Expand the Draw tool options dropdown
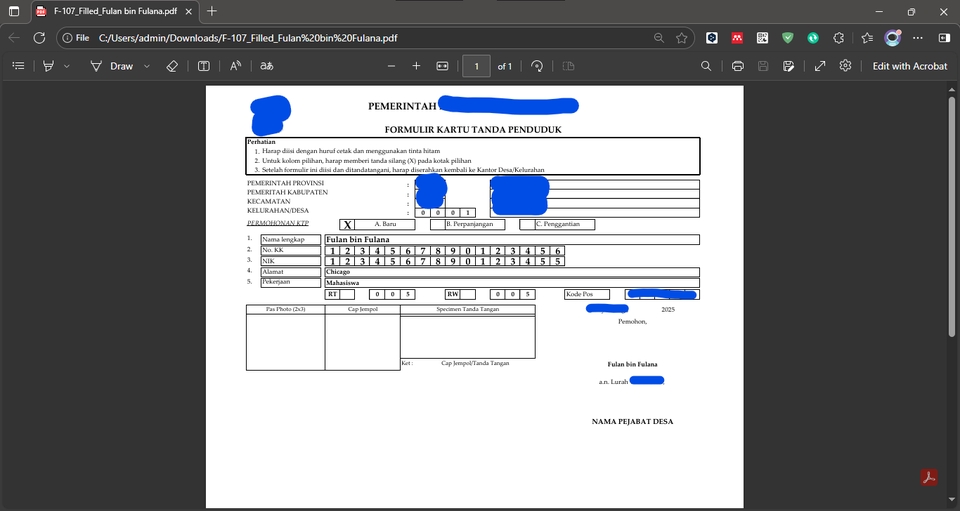Viewport: 960px width, 511px height. 147,66
